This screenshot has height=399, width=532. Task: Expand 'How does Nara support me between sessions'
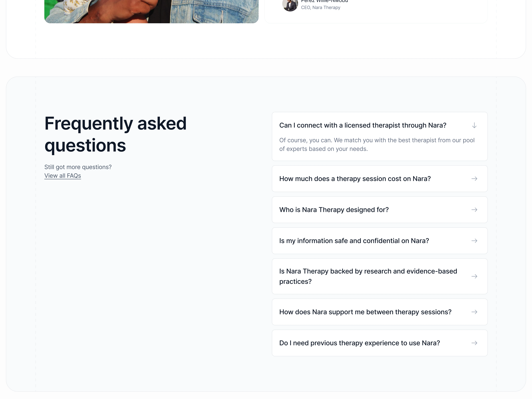click(x=365, y=312)
